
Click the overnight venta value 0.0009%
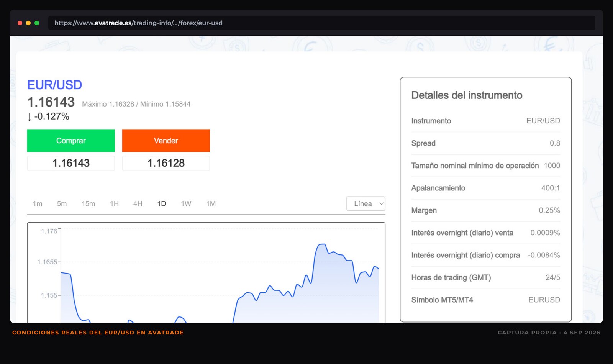click(x=545, y=233)
